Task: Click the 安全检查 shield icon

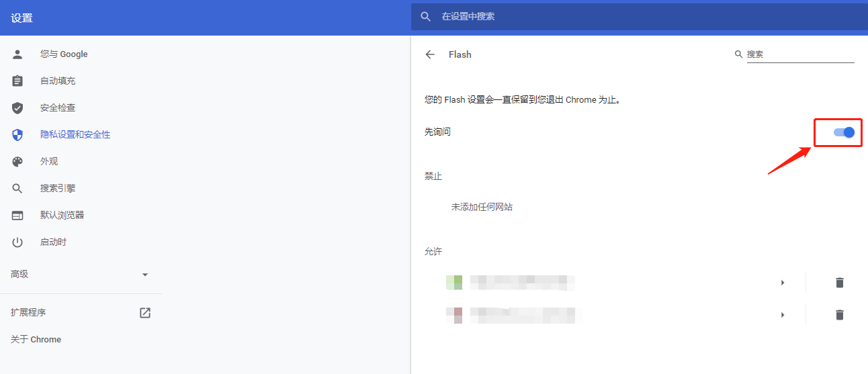Action: coord(17,108)
